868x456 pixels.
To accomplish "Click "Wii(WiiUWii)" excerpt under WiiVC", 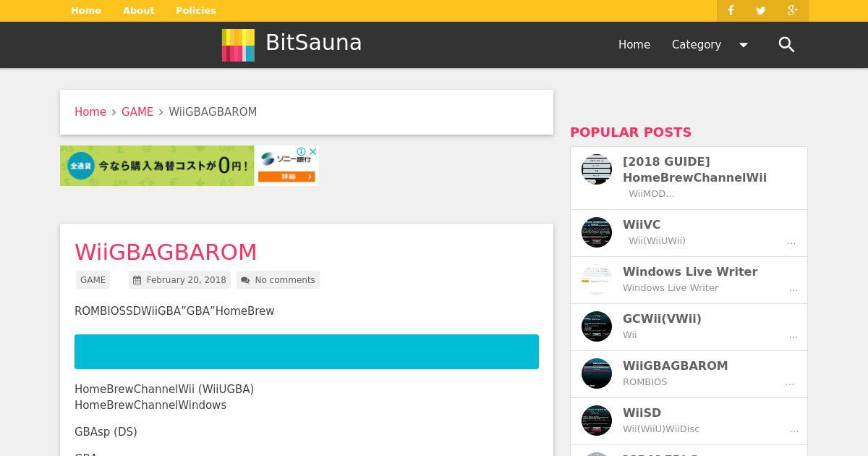I will click(x=657, y=241).
